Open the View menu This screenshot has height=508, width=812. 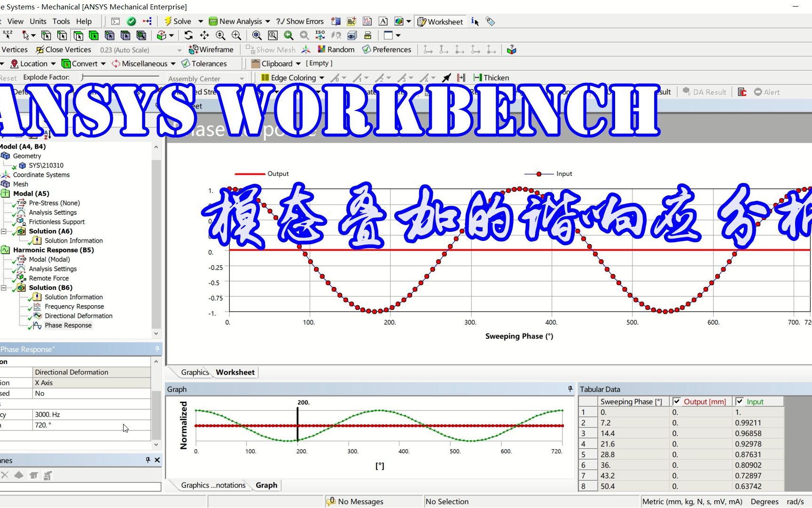click(15, 21)
